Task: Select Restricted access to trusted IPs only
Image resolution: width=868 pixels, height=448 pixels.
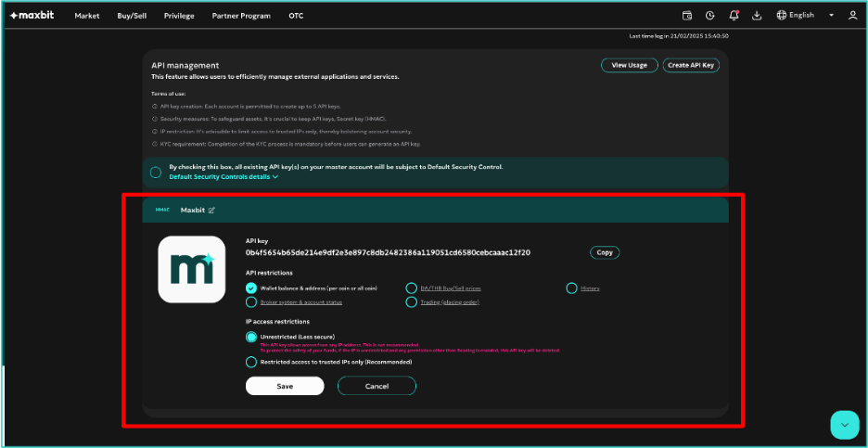Action: click(251, 363)
